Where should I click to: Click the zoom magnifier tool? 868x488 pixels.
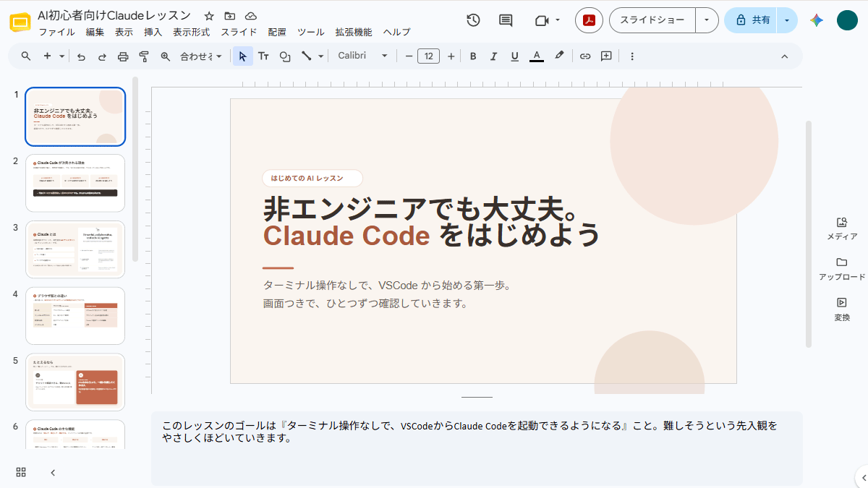[x=165, y=56]
